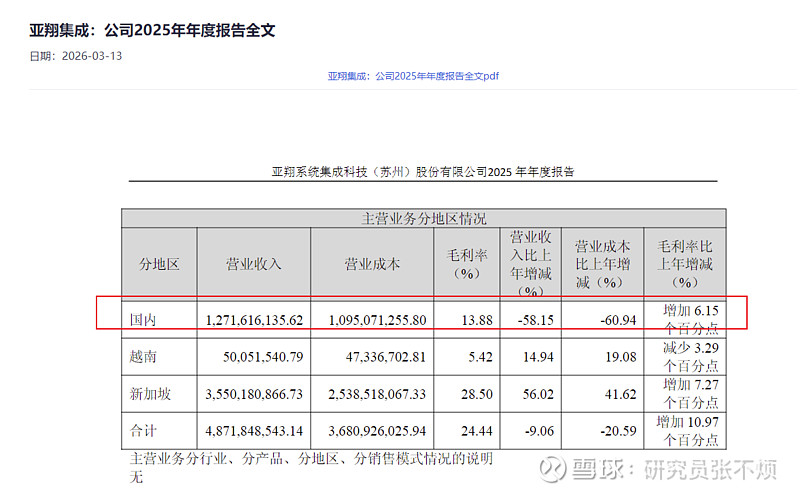Click the report header 亚翔系统集成科技（苏州）股份有限公司2025年年度报告
This screenshot has width=800, height=494.
[x=423, y=172]
